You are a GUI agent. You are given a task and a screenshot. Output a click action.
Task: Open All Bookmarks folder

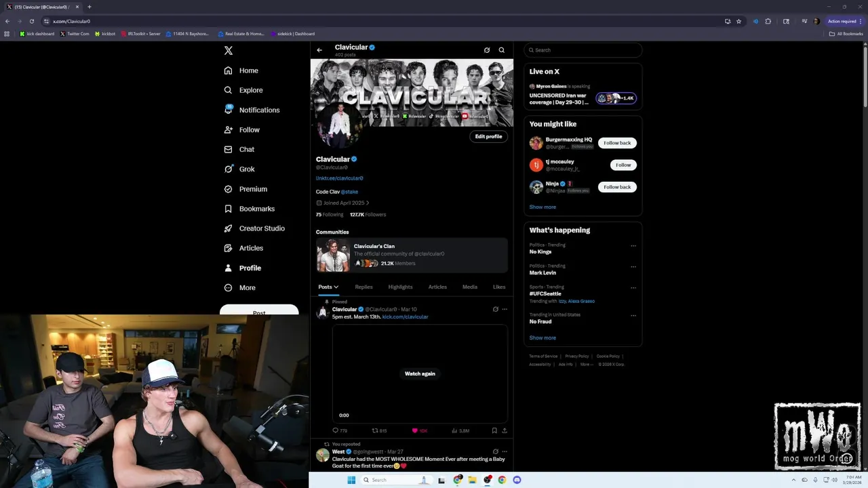tap(846, 34)
